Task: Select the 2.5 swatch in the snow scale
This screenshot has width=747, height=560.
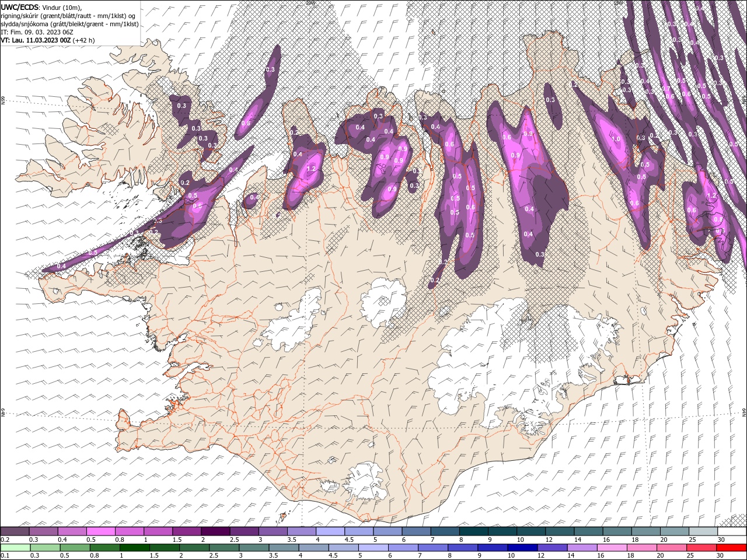Action: click(244, 531)
